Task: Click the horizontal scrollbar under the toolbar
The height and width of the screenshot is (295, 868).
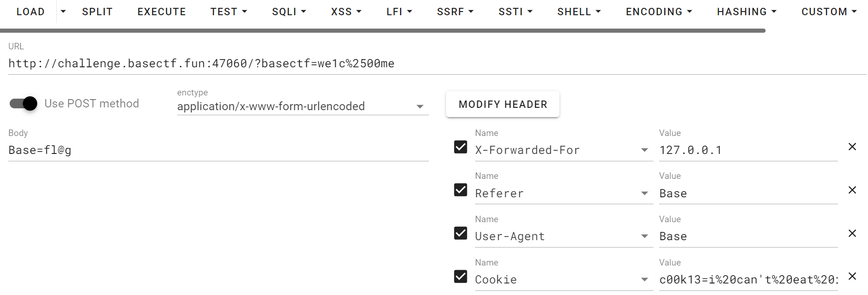Action: tap(383, 31)
